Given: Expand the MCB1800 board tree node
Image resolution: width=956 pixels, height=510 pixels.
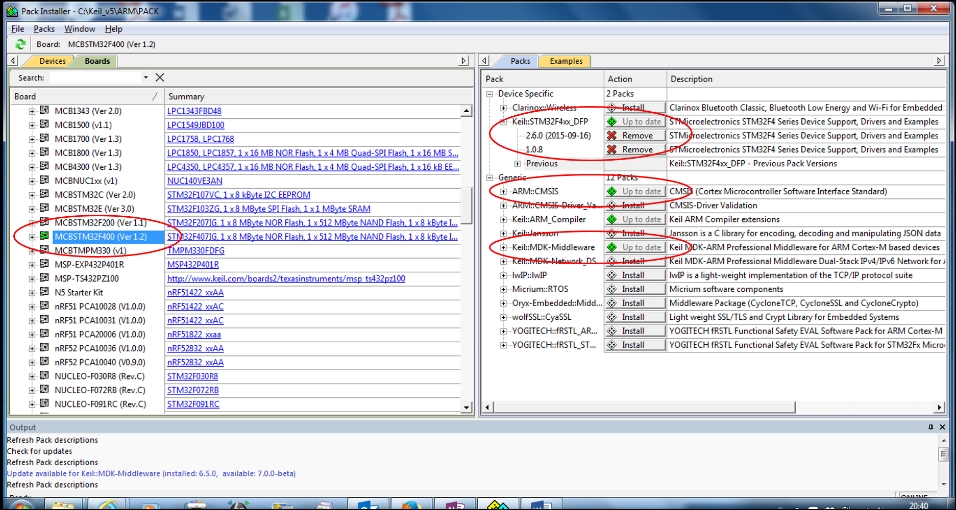Looking at the screenshot, I should click(32, 153).
